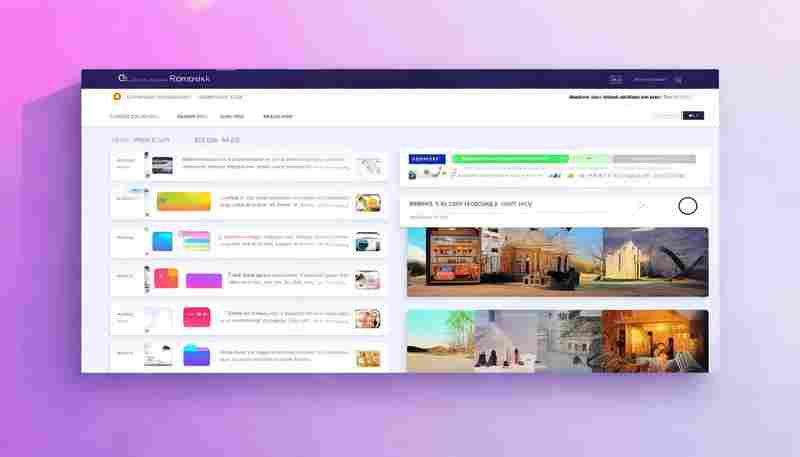The width and height of the screenshot is (800, 457).
Task: Click the orange ring icon below header
Action: [117, 96]
